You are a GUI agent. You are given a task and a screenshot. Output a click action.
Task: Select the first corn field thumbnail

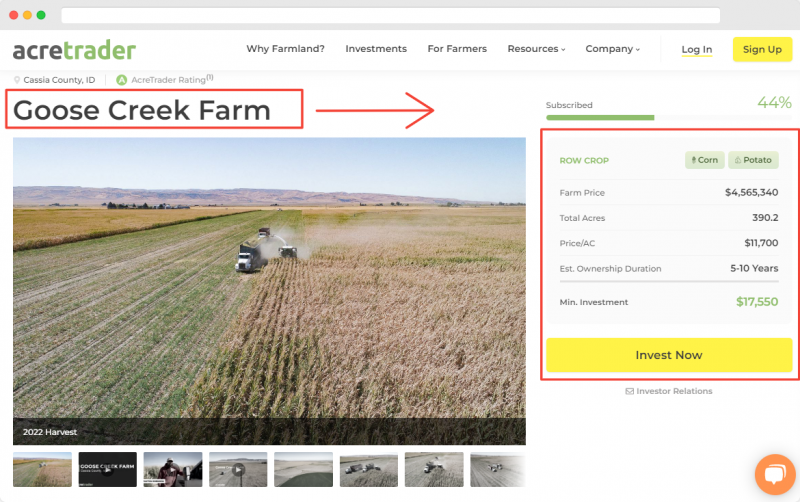42,469
